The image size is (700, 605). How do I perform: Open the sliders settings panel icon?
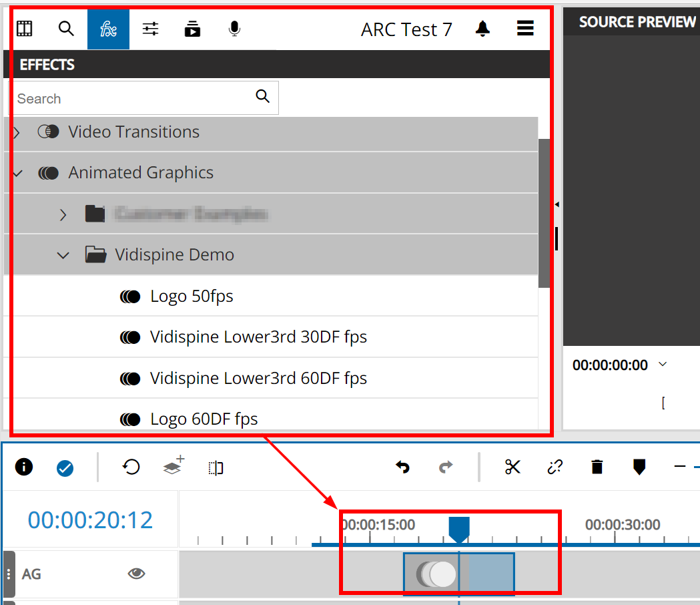[x=151, y=29]
